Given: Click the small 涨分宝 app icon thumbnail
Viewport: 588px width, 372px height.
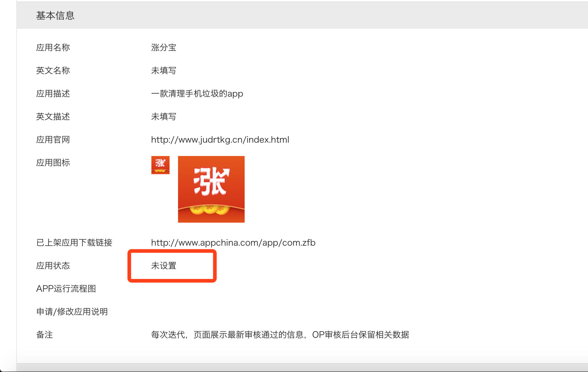Looking at the screenshot, I should coord(160,165).
